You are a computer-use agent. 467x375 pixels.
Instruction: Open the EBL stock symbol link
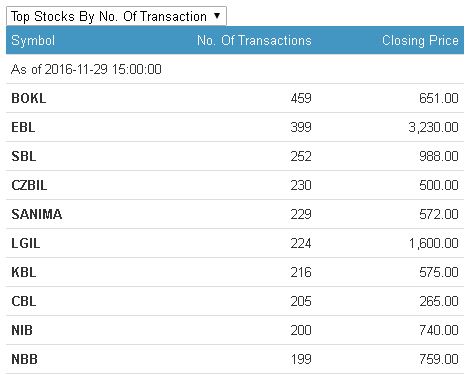click(23, 127)
